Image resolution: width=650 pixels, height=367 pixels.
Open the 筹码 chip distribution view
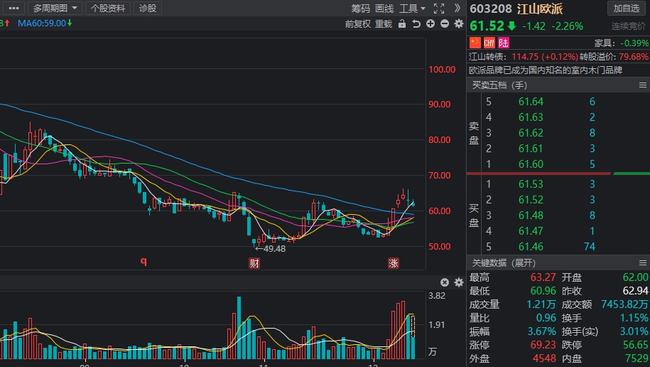click(x=360, y=8)
